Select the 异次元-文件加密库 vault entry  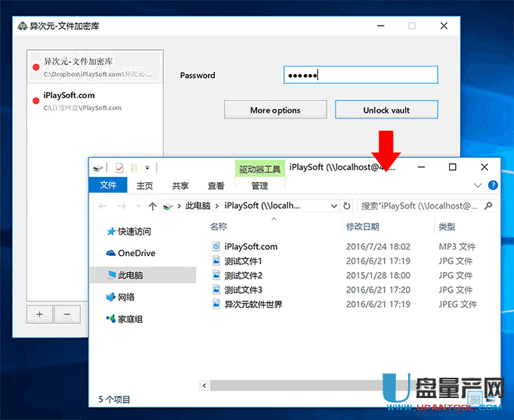94,66
